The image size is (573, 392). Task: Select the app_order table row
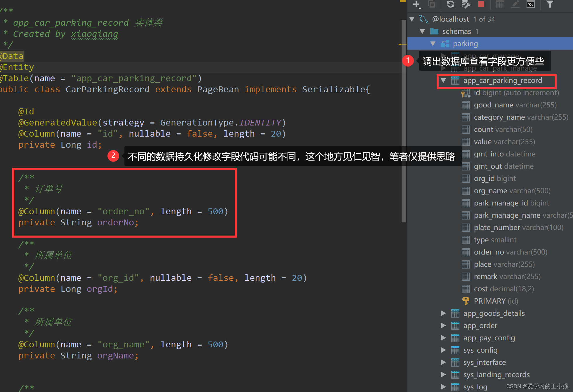coord(490,326)
